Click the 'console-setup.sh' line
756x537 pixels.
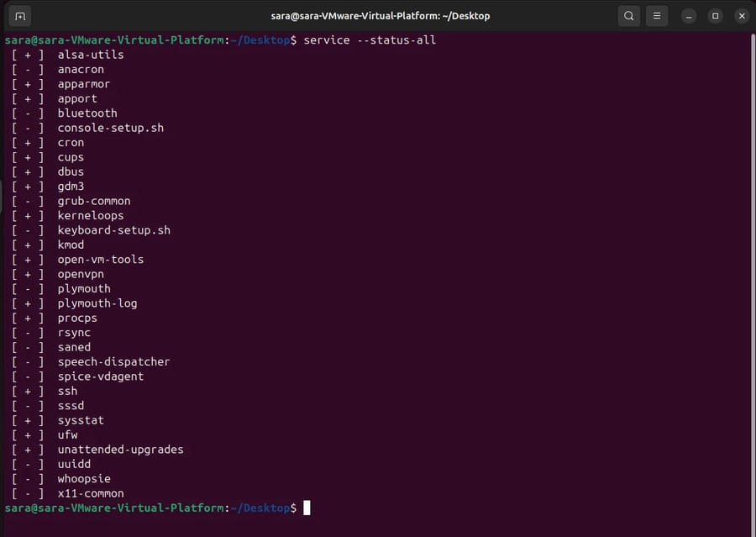tap(87, 128)
